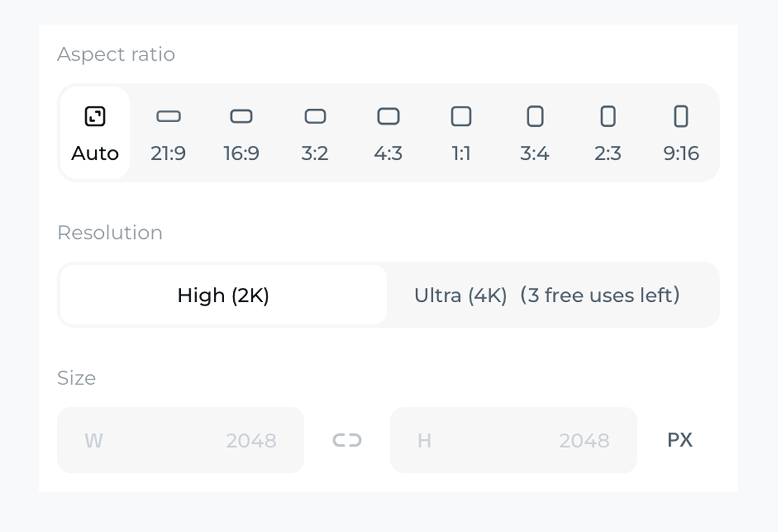Click the PX unit label

tap(680, 440)
